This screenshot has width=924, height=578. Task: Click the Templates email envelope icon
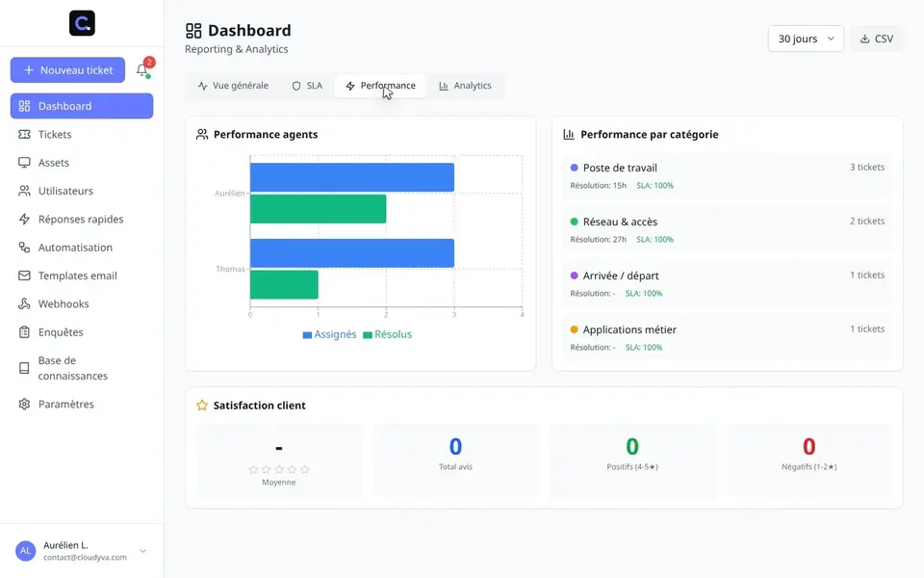click(x=24, y=276)
